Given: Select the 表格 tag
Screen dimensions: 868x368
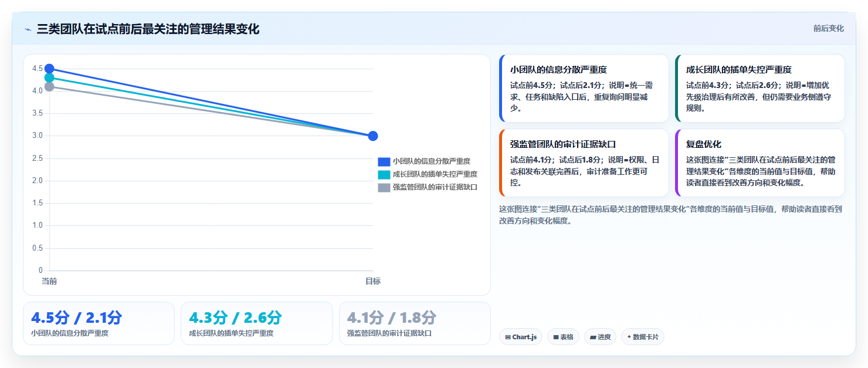Looking at the screenshot, I should [x=563, y=337].
